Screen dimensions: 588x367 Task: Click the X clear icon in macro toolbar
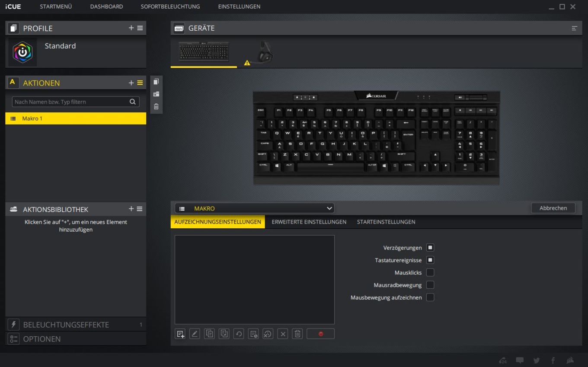[283, 334]
